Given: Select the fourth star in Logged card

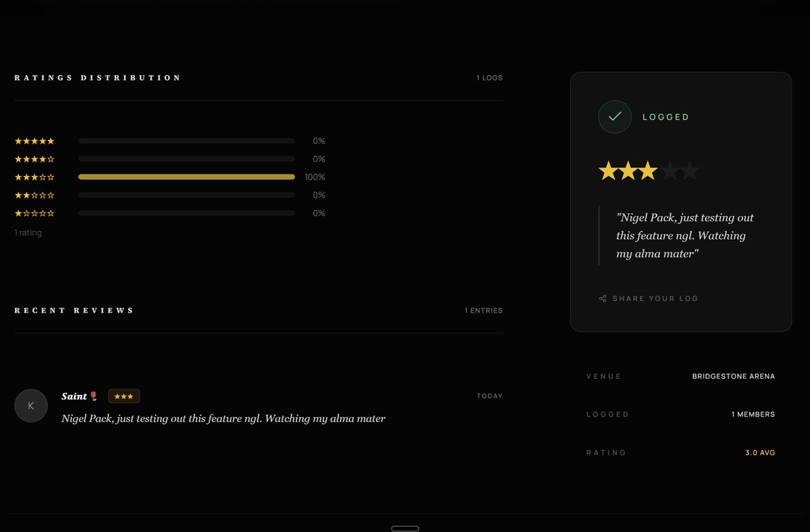Looking at the screenshot, I should [669, 171].
